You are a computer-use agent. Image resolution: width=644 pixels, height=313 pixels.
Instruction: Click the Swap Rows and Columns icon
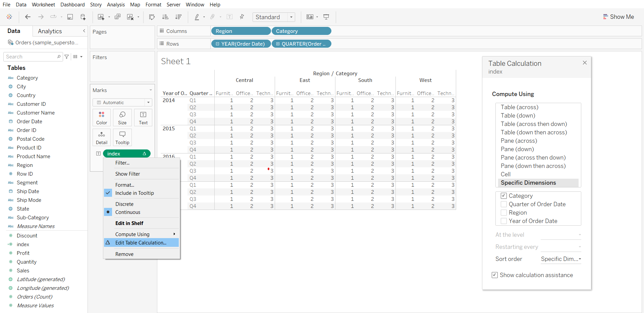tap(152, 17)
